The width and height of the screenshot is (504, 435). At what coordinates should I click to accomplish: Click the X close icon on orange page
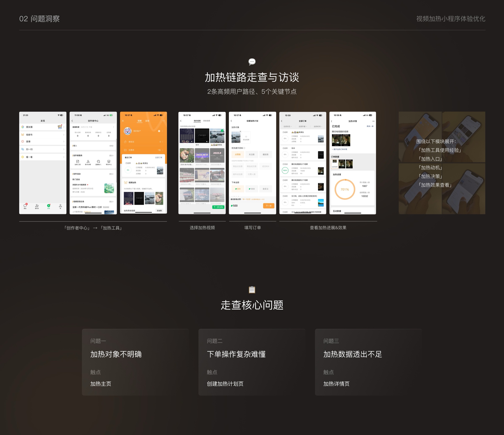(x=123, y=121)
